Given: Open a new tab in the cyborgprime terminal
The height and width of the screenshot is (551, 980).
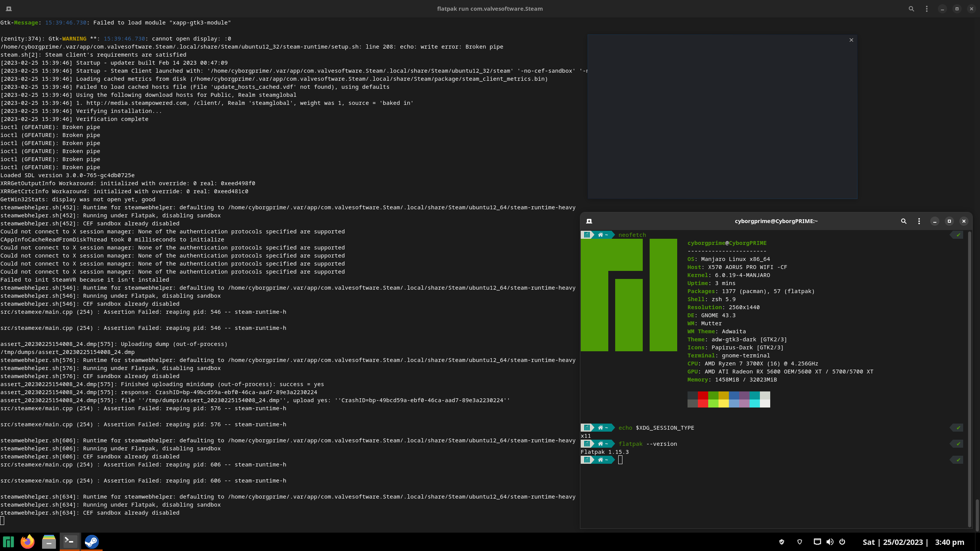Looking at the screenshot, I should pos(590,221).
